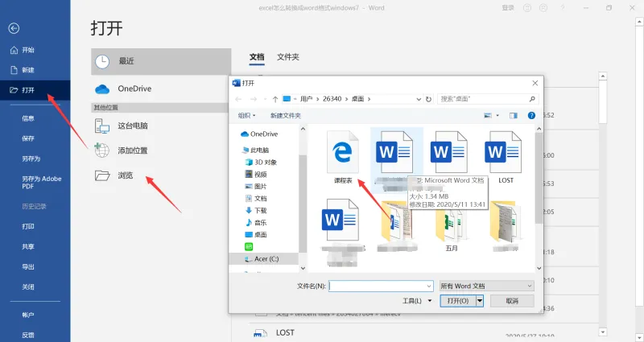This screenshot has width=644, height=342.
Task: Click 用户 in the address breadcrumb
Action: pos(307,99)
